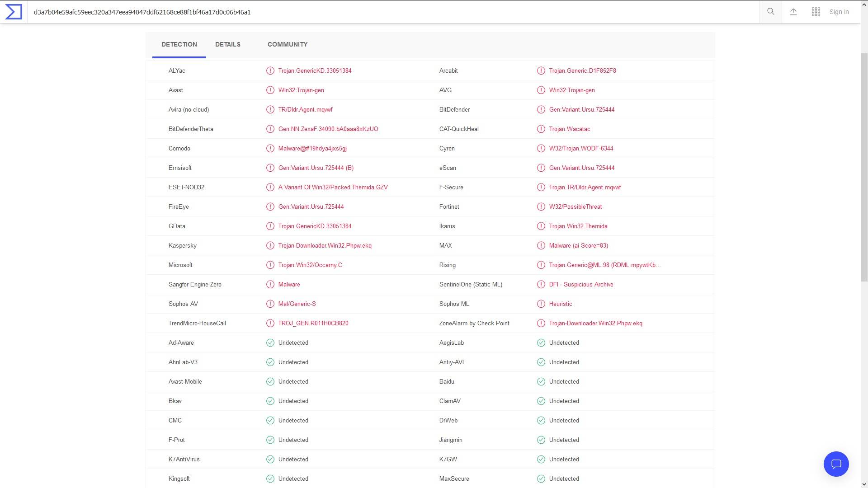The image size is (868, 488).
Task: Click Trojan.Generic@ML.98 Rising result
Action: click(x=605, y=265)
